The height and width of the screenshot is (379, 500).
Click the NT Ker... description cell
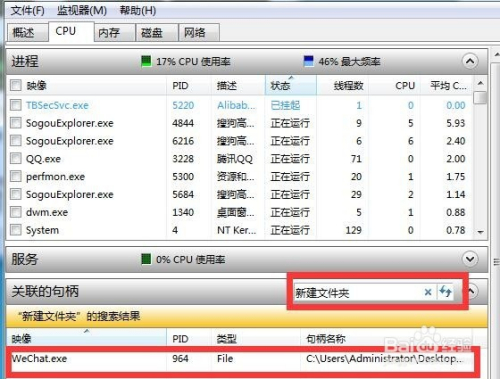(237, 230)
